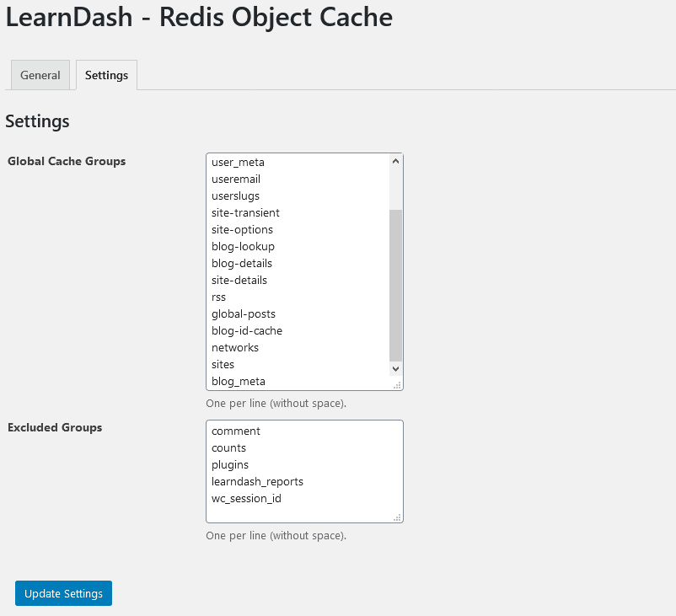Click the 'comment' line in Excluded Groups

(236, 431)
